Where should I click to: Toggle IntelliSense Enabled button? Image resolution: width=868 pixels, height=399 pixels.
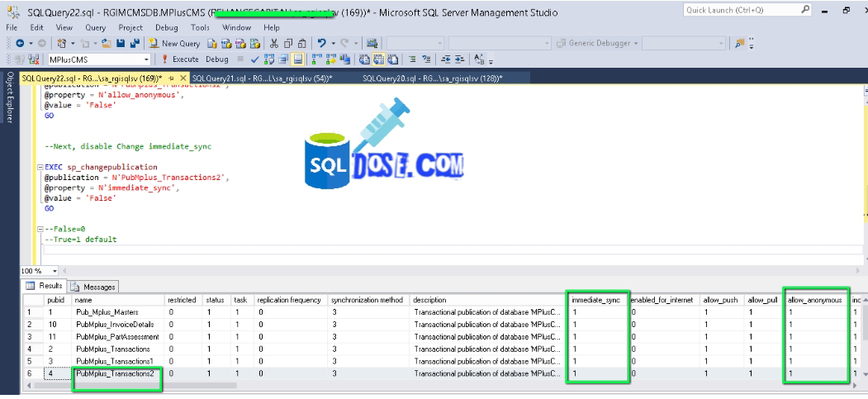click(x=298, y=59)
